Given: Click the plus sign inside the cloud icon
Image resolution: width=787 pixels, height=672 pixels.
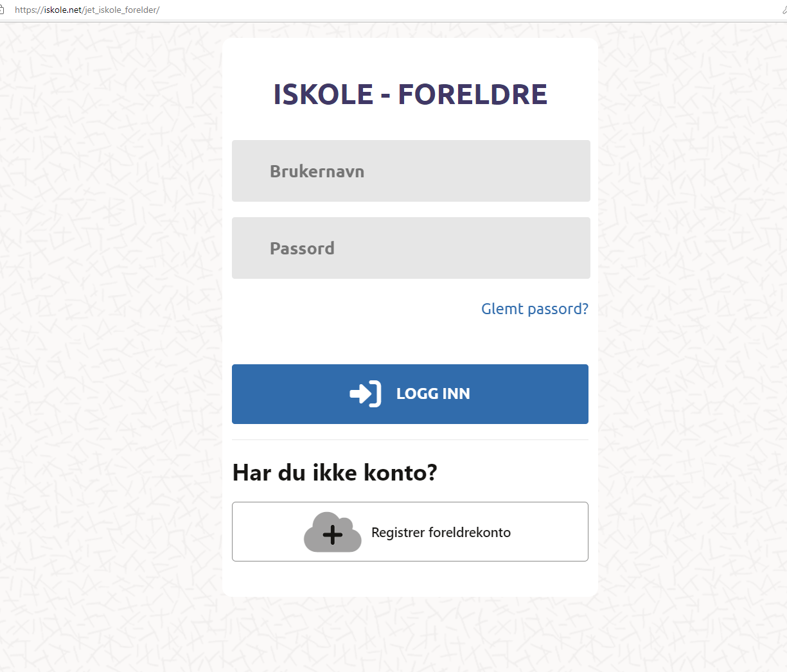Looking at the screenshot, I should pyautogui.click(x=332, y=534).
